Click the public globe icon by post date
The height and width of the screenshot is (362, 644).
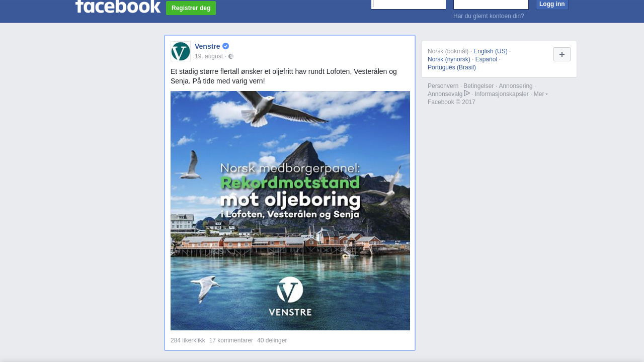(x=231, y=56)
